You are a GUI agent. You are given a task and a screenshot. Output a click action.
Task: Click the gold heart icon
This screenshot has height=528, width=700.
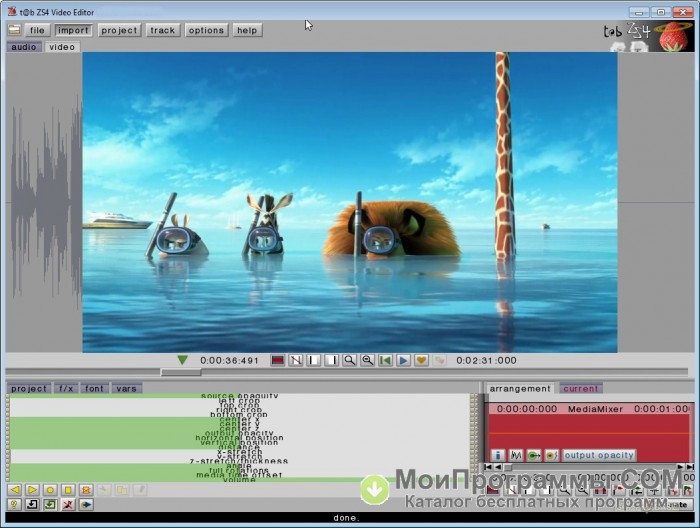pyautogui.click(x=421, y=360)
